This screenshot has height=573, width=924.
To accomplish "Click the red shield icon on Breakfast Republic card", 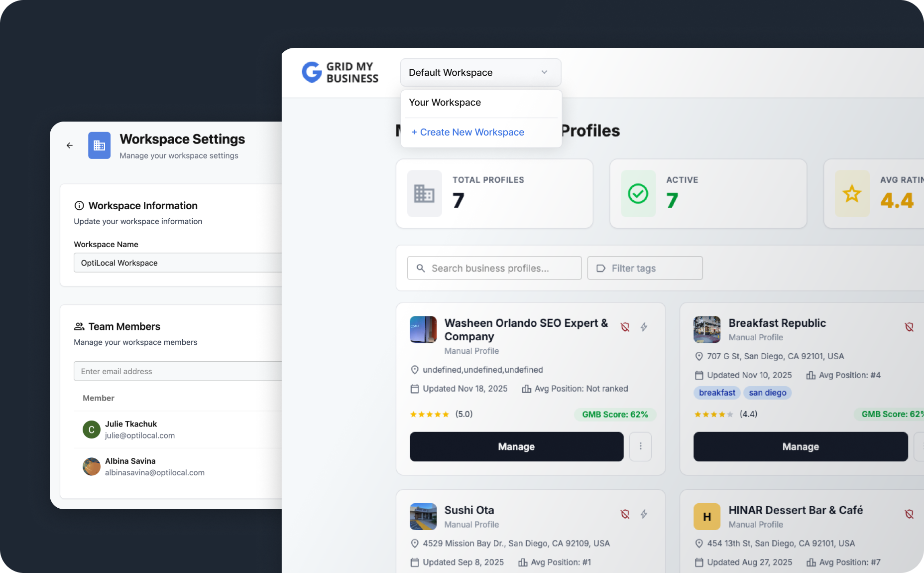I will pyautogui.click(x=909, y=327).
